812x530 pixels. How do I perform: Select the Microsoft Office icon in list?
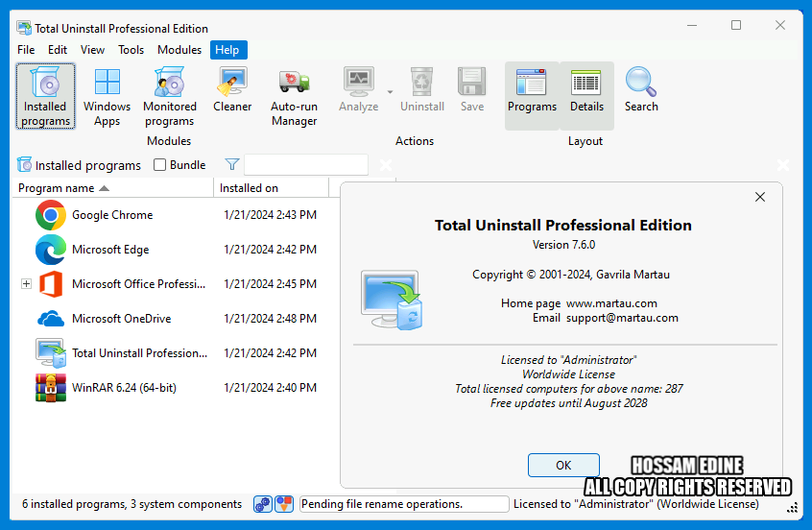point(50,284)
